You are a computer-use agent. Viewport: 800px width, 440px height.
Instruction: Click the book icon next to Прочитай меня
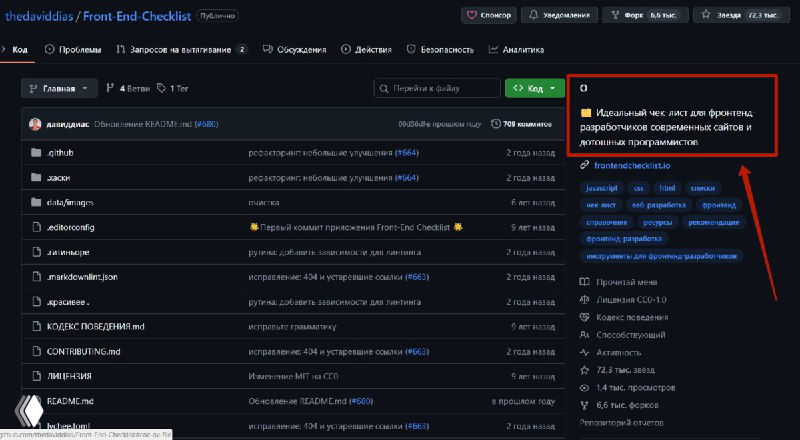pos(585,282)
